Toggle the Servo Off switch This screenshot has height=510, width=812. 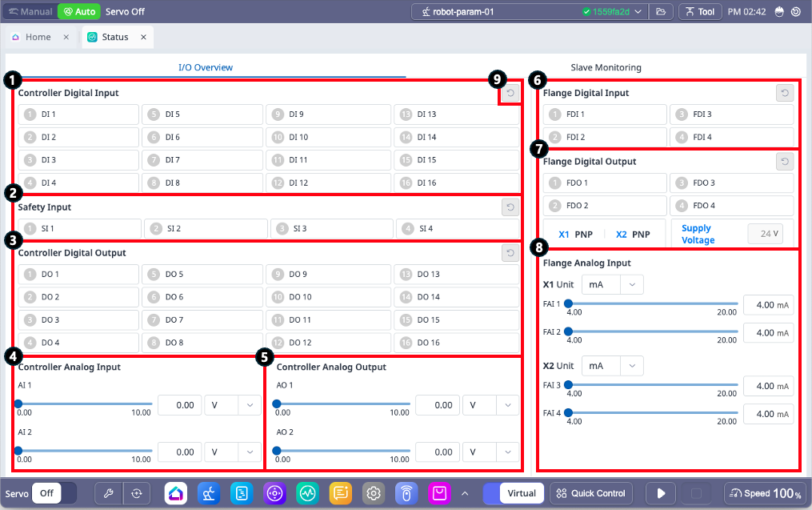(56, 493)
